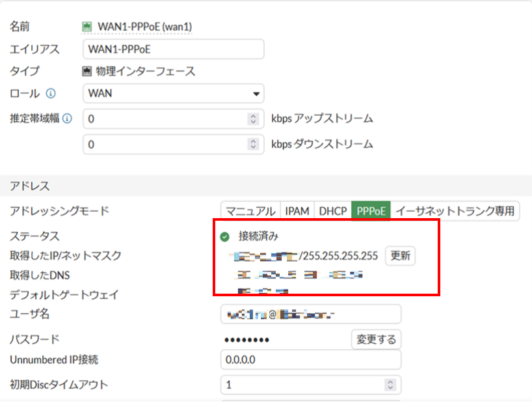Click the info icon next to ロール
Screen dimensions: 532x405
point(51,93)
